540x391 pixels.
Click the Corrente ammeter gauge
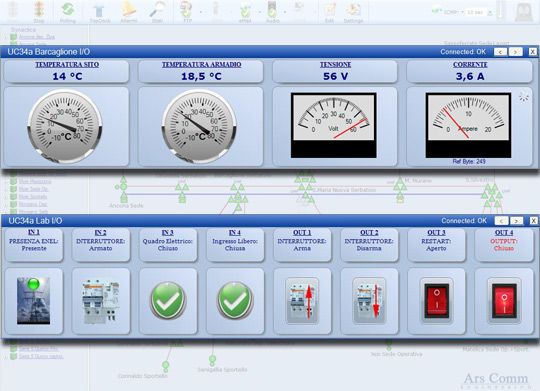[x=468, y=125]
